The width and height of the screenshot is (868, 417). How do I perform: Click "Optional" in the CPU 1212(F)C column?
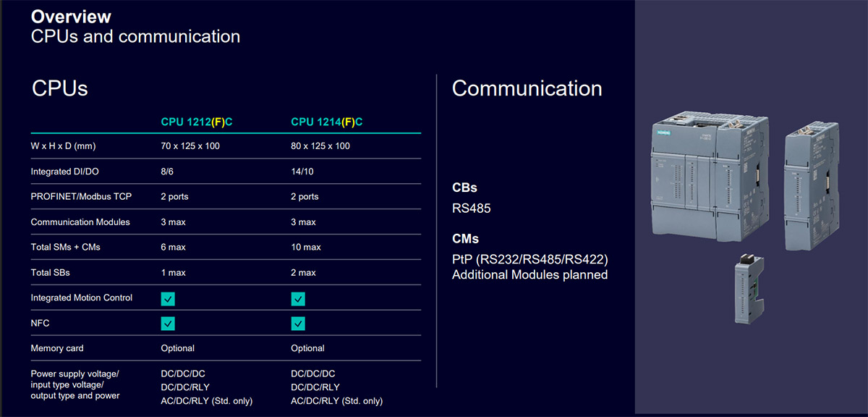tap(177, 348)
